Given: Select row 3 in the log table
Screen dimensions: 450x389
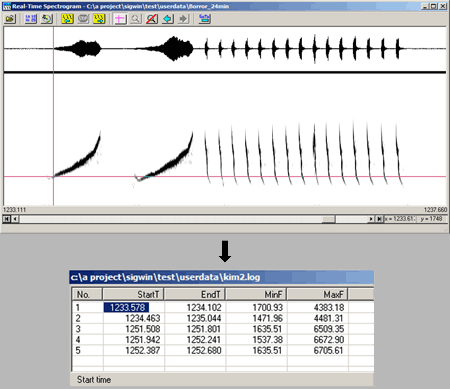Looking at the screenshot, I should tap(223, 329).
